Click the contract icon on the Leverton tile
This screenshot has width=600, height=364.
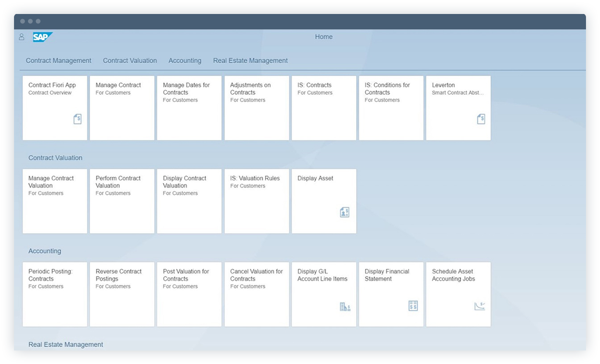[481, 119]
